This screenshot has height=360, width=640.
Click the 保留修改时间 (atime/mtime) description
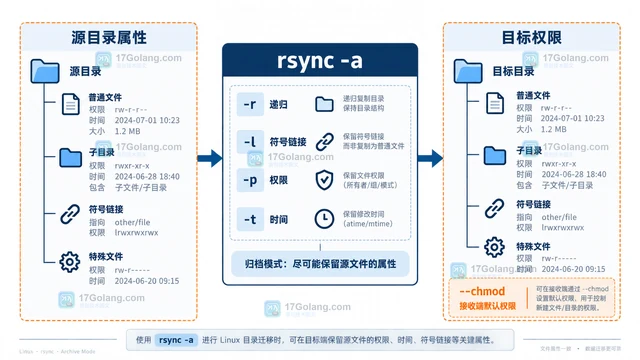coord(368,219)
